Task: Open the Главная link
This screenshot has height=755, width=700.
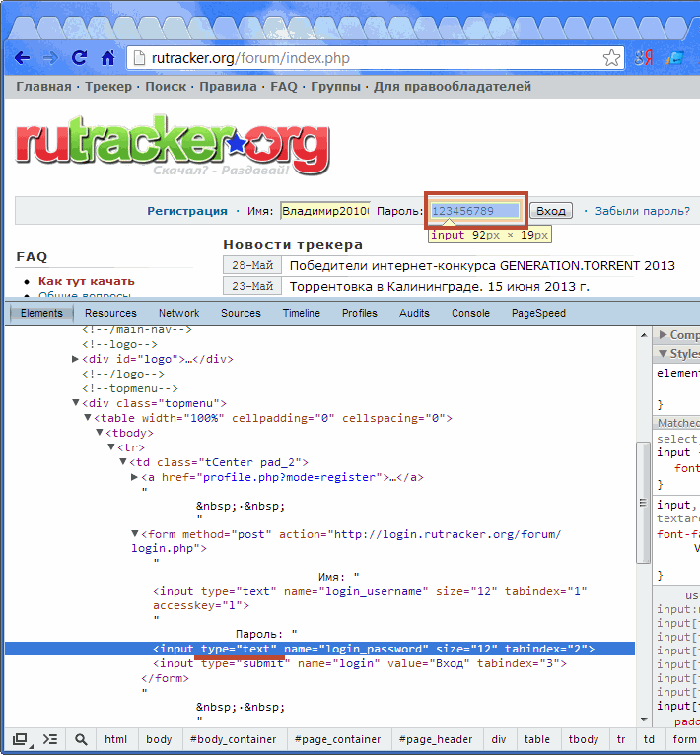Action: 43,86
